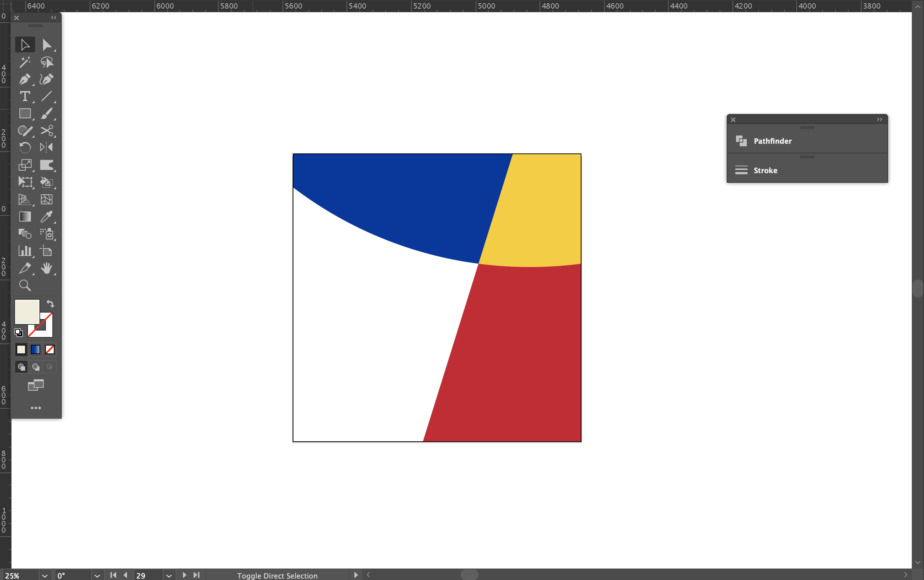The width and height of the screenshot is (924, 580).
Task: Select the Scissors tool
Action: pyautogui.click(x=47, y=131)
